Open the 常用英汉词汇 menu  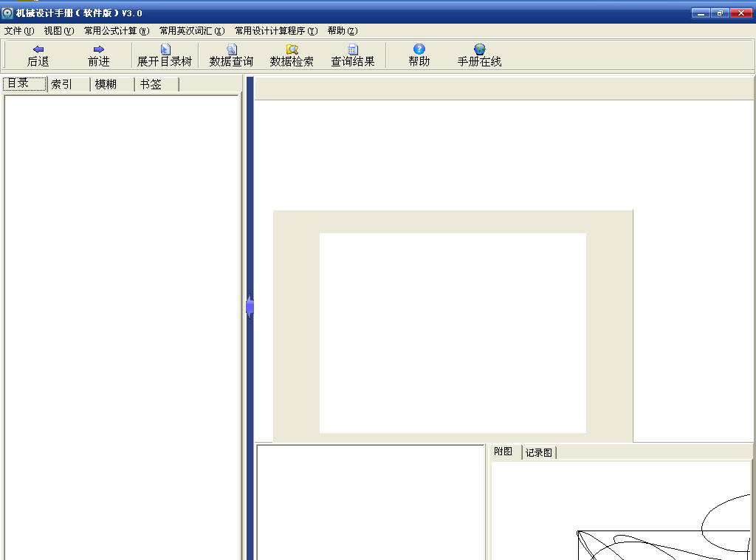coord(192,31)
